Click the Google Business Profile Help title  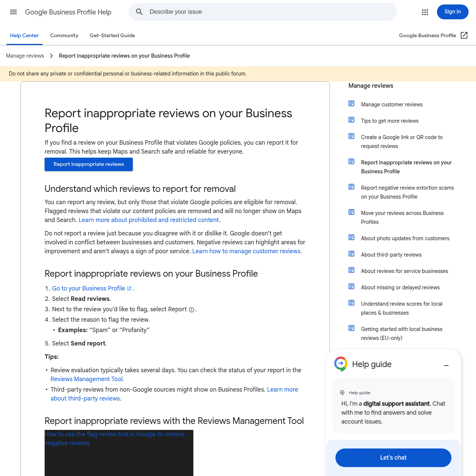click(x=68, y=12)
